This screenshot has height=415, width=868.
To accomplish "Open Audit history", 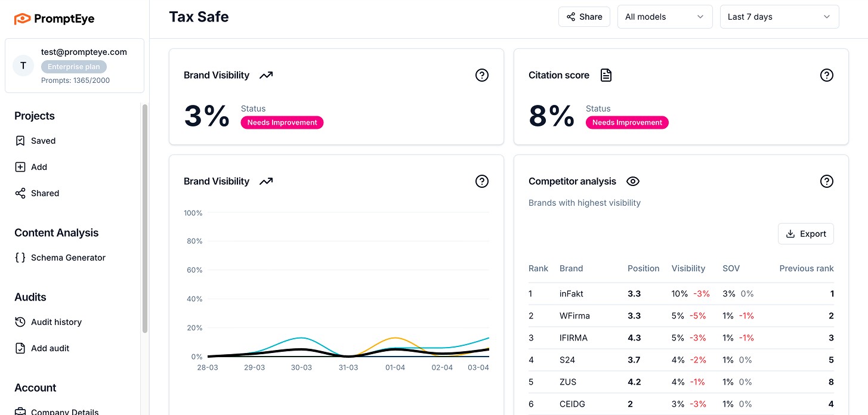I will pos(56,322).
